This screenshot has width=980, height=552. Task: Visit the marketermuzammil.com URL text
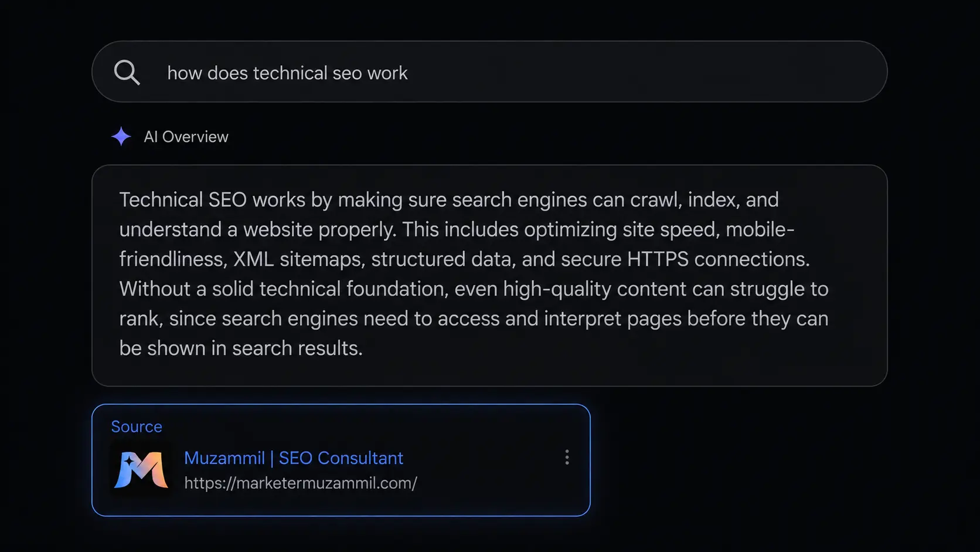coord(301,483)
